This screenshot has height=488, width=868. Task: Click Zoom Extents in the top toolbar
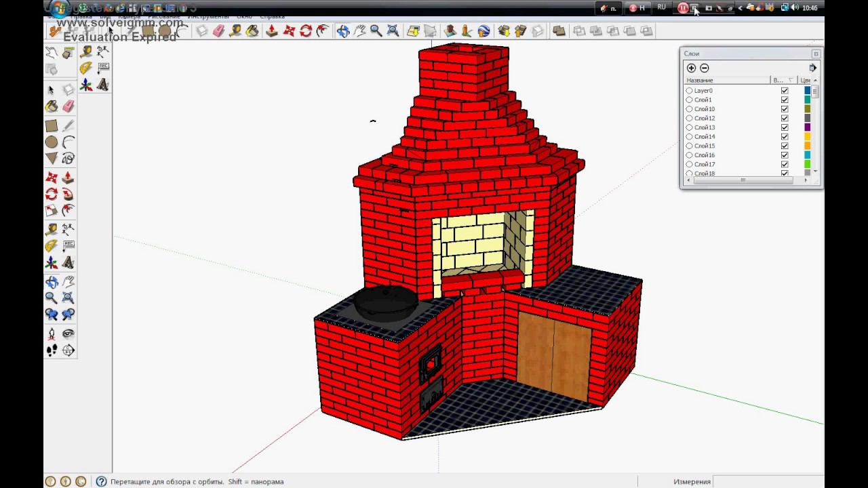393,30
